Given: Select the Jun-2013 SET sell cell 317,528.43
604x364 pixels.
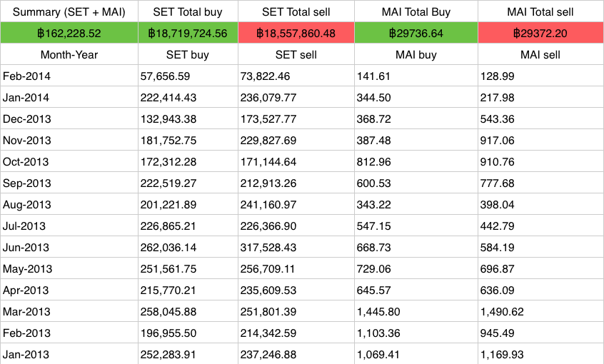Looking at the screenshot, I should (x=296, y=247).
